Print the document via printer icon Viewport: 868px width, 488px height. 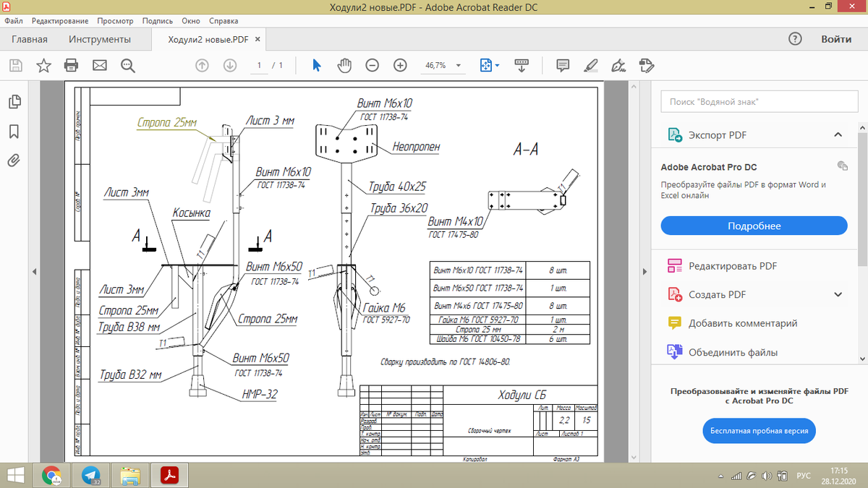(72, 66)
